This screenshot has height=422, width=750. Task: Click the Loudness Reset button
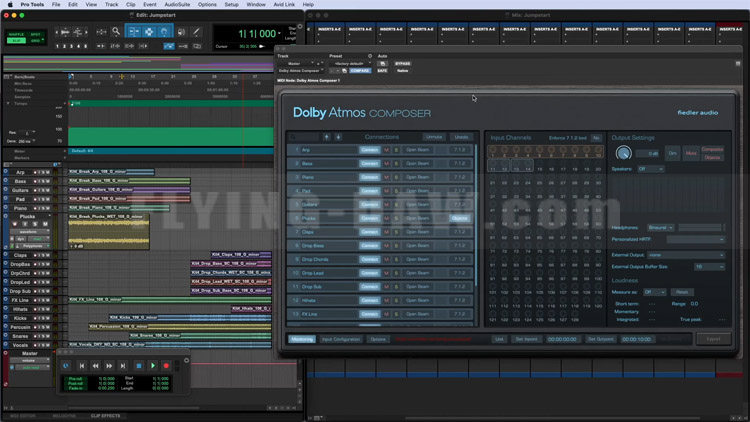(x=682, y=292)
